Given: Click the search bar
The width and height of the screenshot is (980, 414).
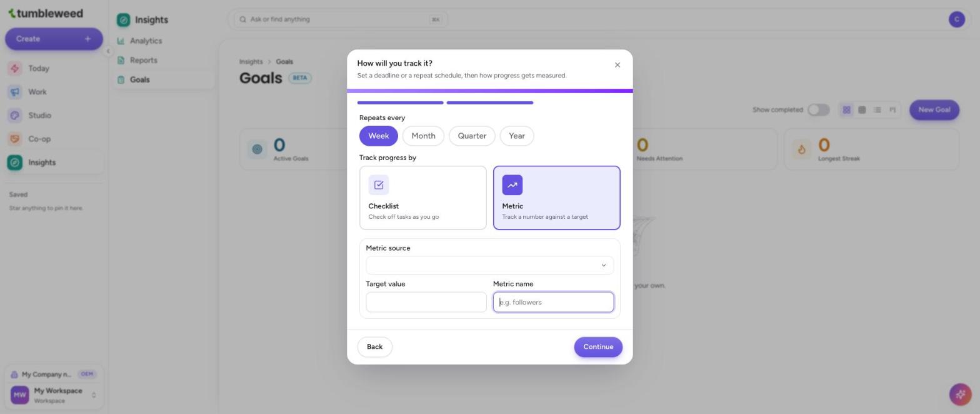Looking at the screenshot, I should click(341, 19).
